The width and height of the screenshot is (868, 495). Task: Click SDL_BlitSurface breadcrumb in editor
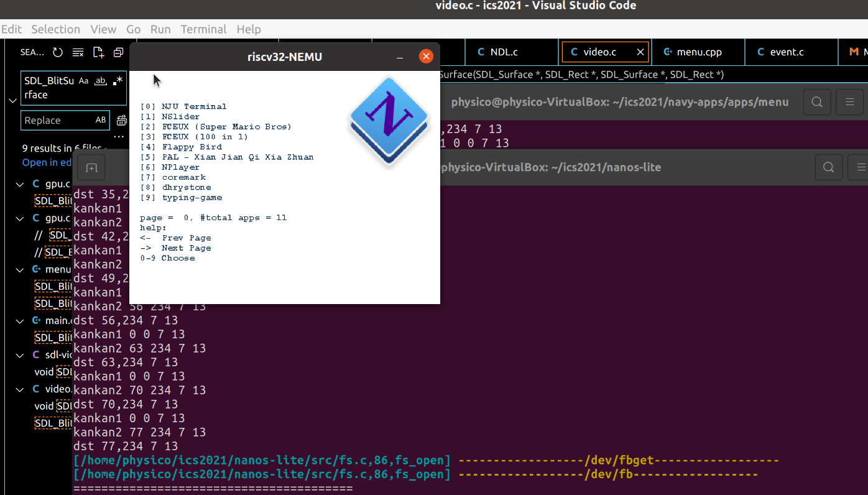pos(582,75)
